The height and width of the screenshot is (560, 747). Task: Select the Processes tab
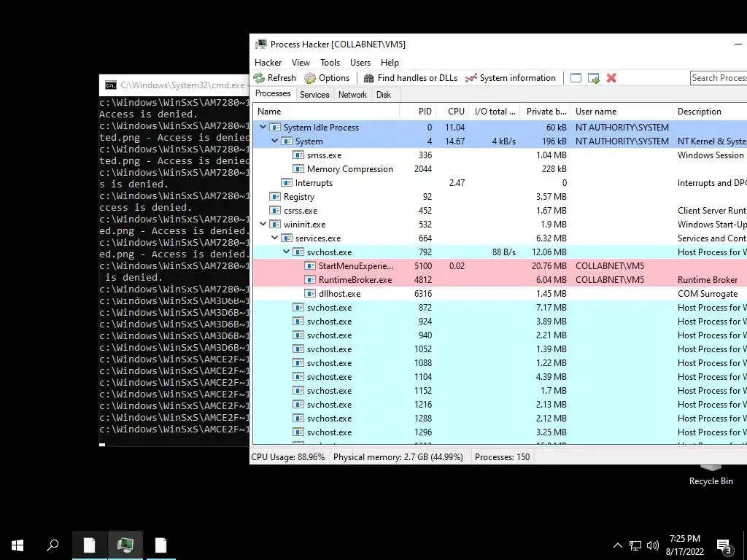[x=273, y=93]
